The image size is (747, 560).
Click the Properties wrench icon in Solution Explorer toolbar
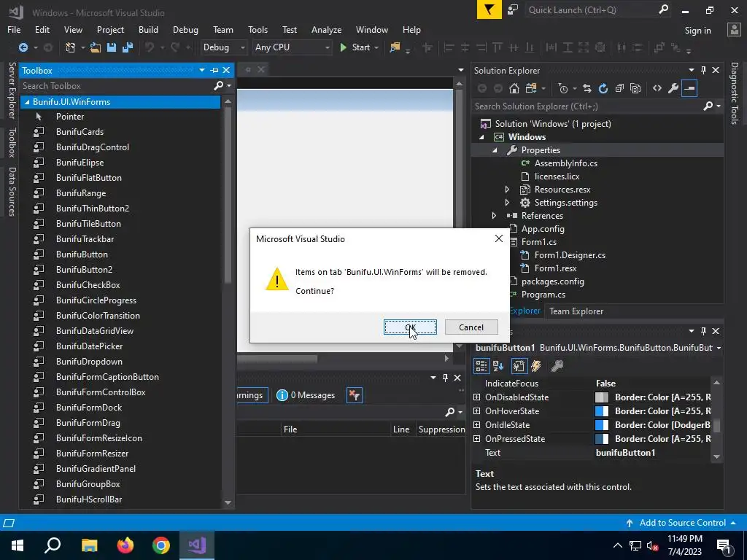pos(673,88)
